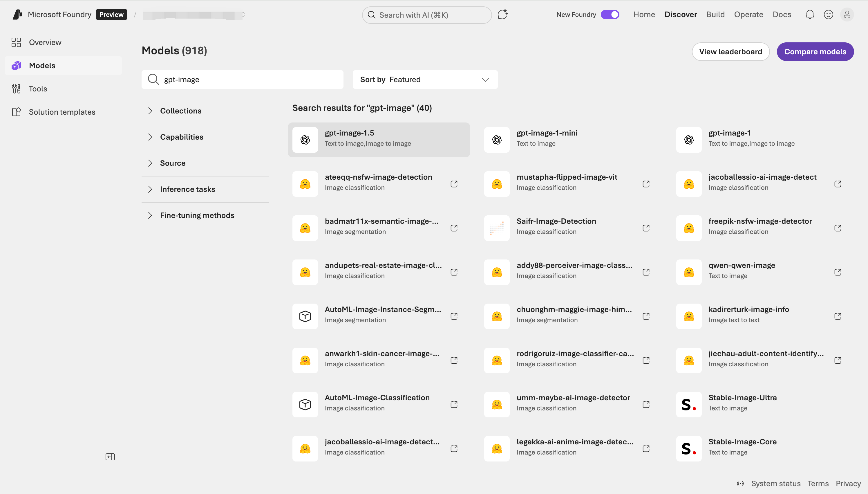Open the Operate navigation tab

(748, 15)
